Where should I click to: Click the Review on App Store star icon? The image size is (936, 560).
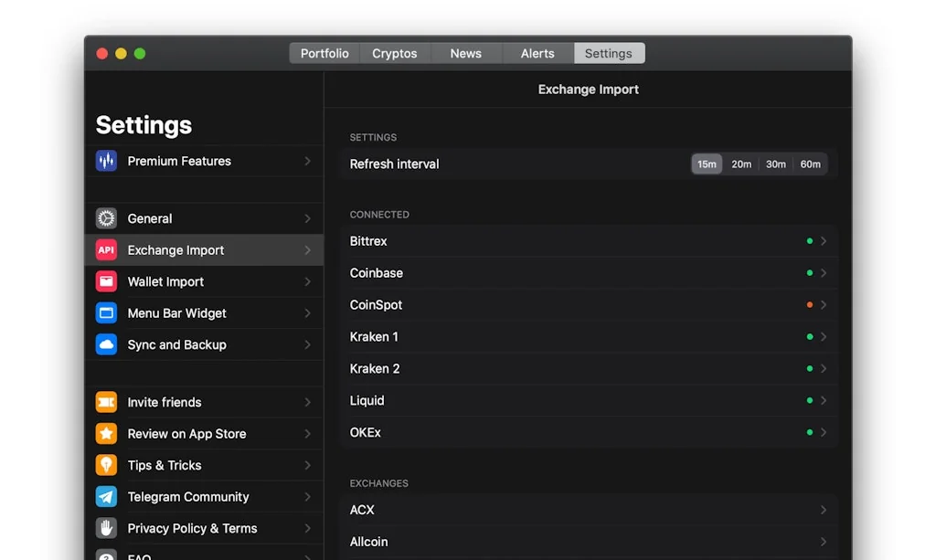[106, 434]
